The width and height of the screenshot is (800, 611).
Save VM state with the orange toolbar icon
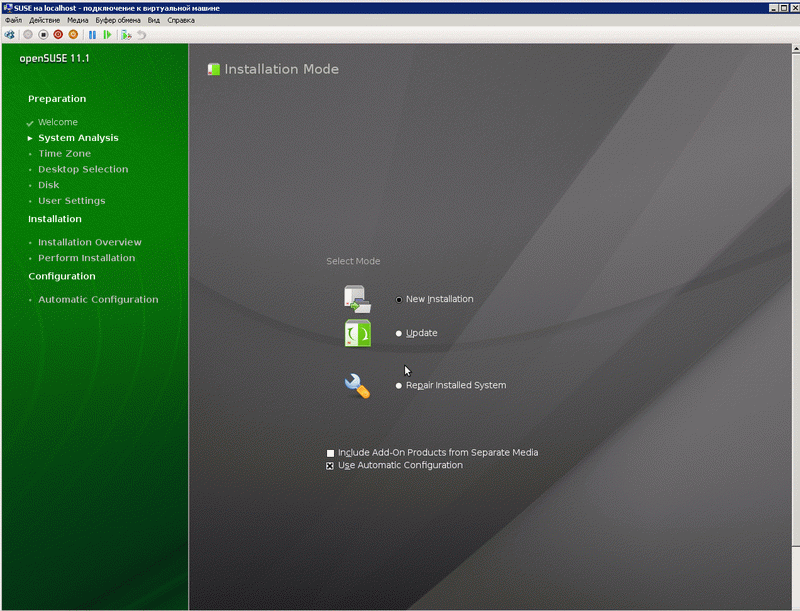[73, 35]
